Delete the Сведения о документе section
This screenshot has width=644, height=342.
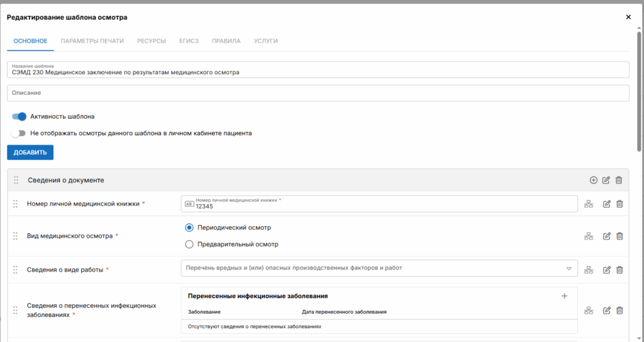pos(619,180)
